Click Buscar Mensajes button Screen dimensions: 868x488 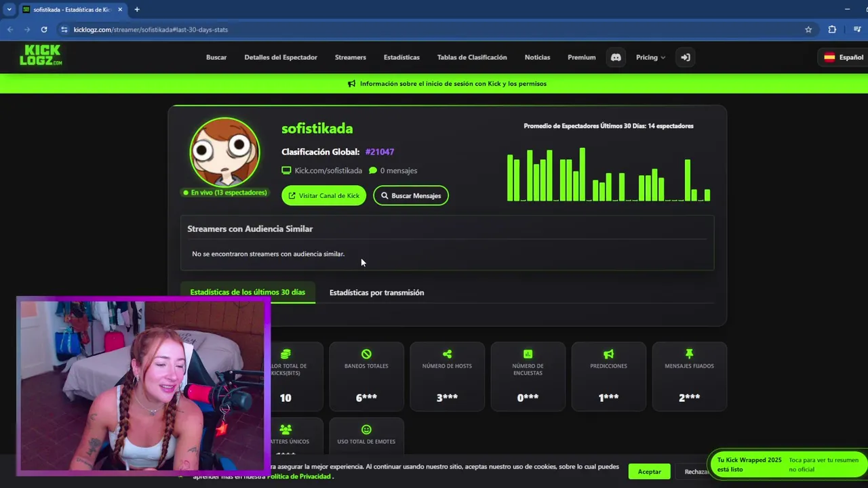[x=411, y=196]
